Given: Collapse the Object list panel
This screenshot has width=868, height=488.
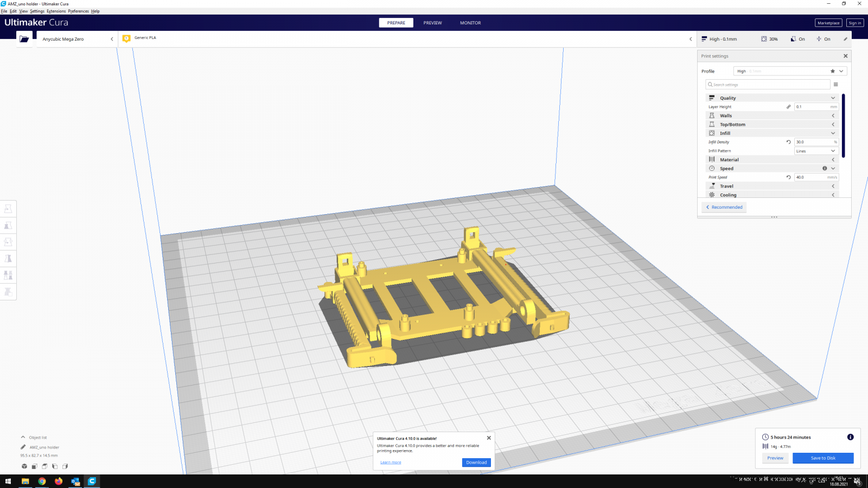Looking at the screenshot, I should pyautogui.click(x=23, y=437).
